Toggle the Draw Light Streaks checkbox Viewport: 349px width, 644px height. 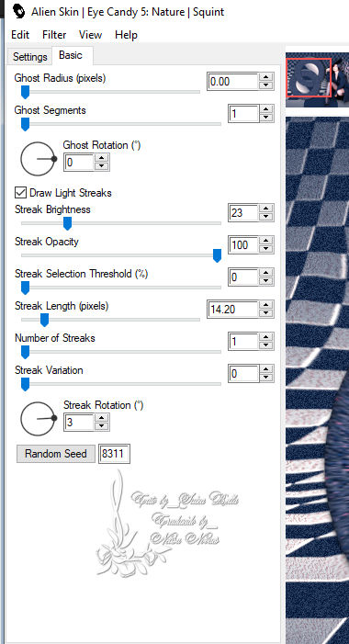[x=20, y=192]
